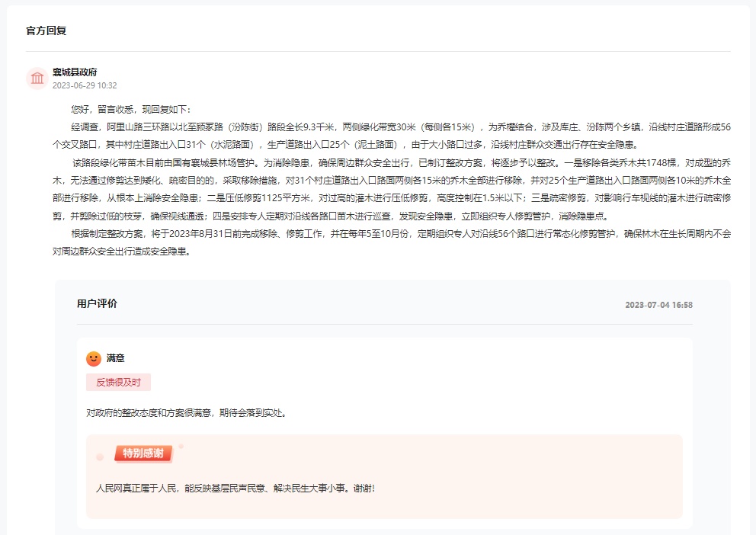This screenshot has width=756, height=535.
Task: Click the red 特别感谢 badge
Action: [143, 453]
